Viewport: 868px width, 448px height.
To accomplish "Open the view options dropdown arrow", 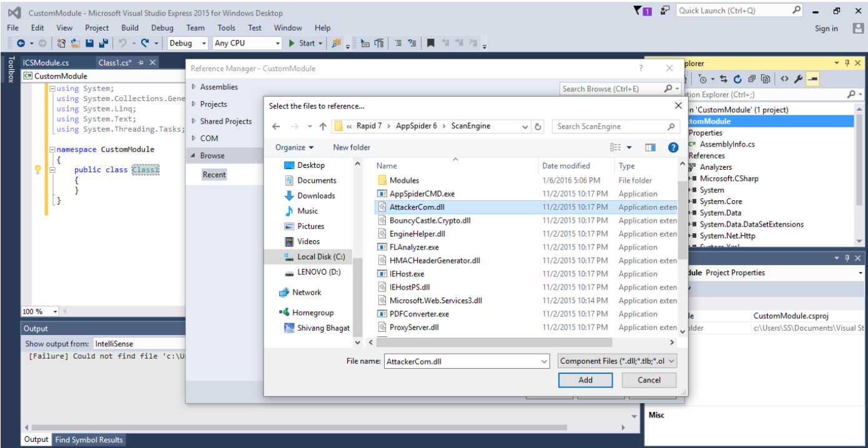I will point(629,148).
